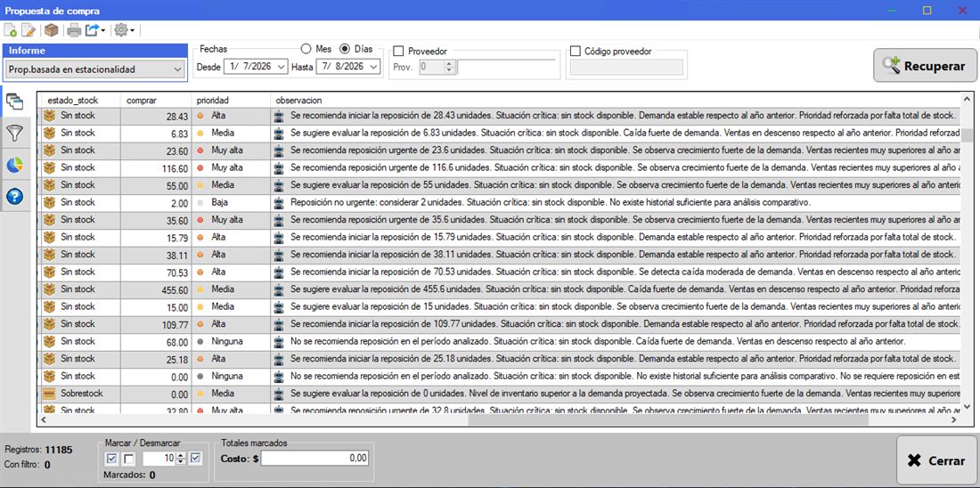980x488 pixels.
Task: Click the mark quantity field showing 10
Action: (x=159, y=459)
